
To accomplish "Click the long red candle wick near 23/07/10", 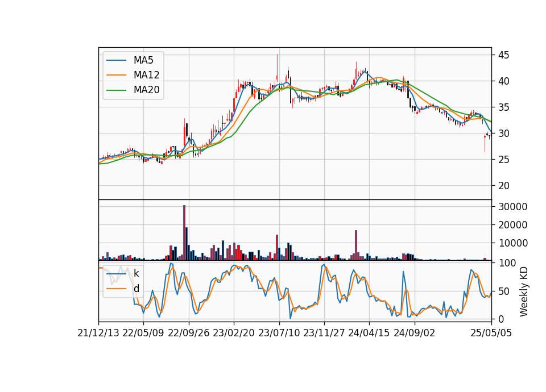I will click(x=277, y=67).
